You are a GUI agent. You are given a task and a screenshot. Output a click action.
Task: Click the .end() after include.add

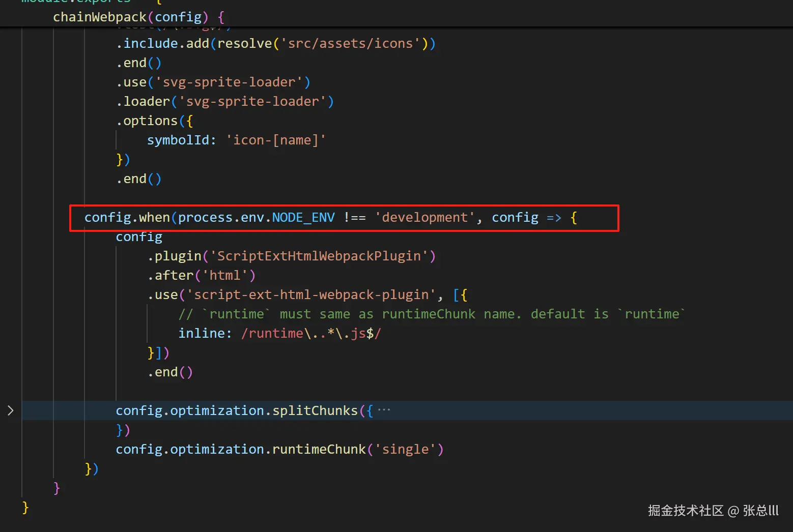point(139,63)
